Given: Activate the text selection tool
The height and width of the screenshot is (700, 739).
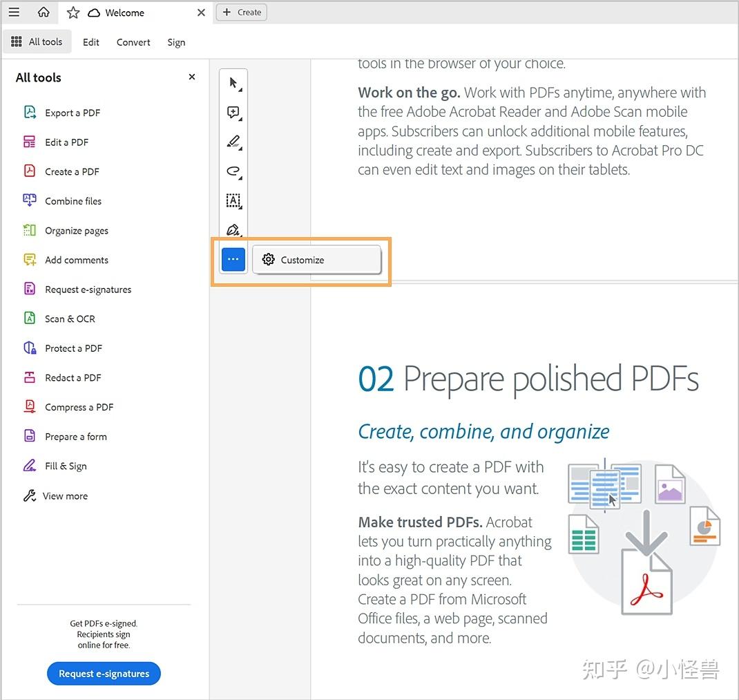Looking at the screenshot, I should pos(233,201).
